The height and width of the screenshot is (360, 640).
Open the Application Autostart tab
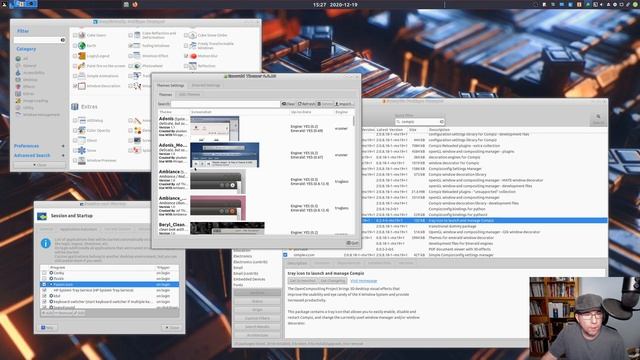click(x=78, y=229)
